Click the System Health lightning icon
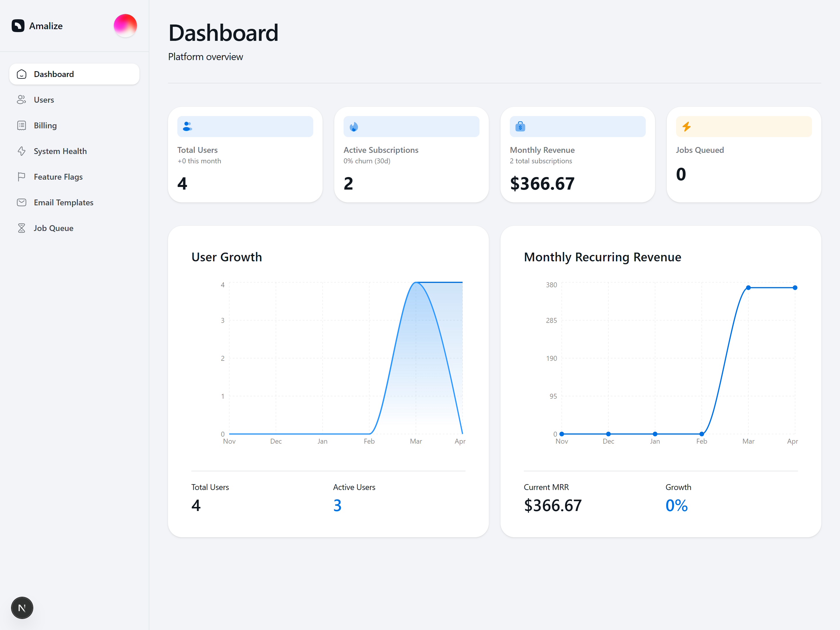 point(21,151)
